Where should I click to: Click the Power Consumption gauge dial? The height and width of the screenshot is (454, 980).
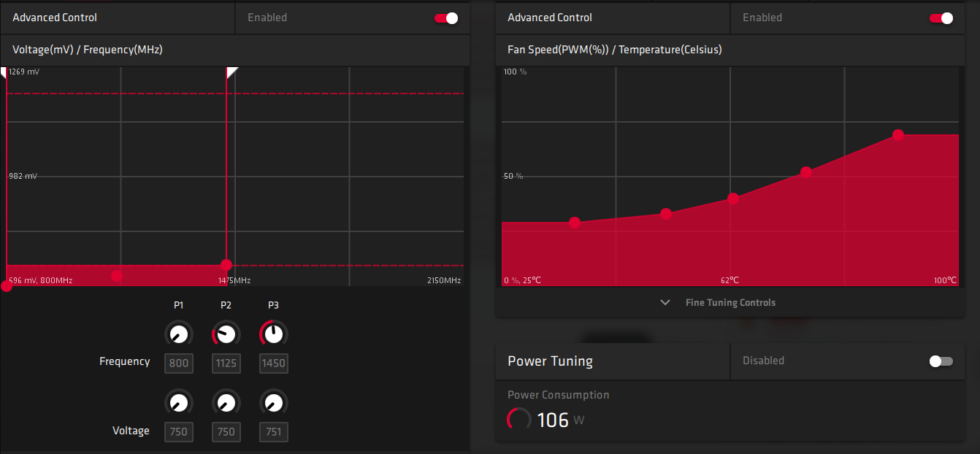[518, 419]
